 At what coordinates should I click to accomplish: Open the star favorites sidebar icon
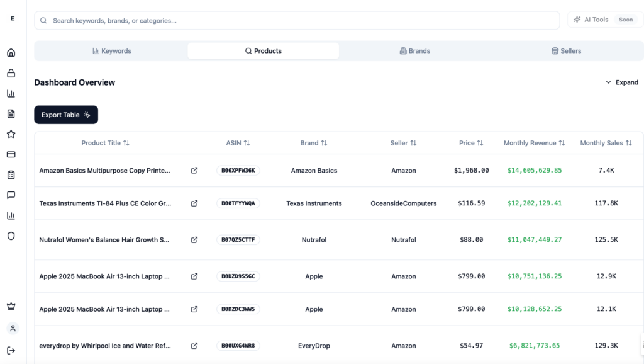click(x=11, y=134)
